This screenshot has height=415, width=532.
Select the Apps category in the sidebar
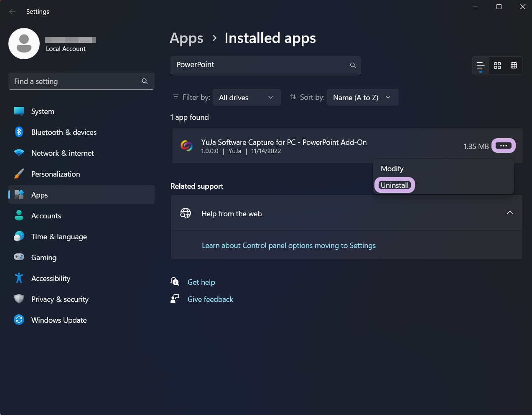coord(81,195)
